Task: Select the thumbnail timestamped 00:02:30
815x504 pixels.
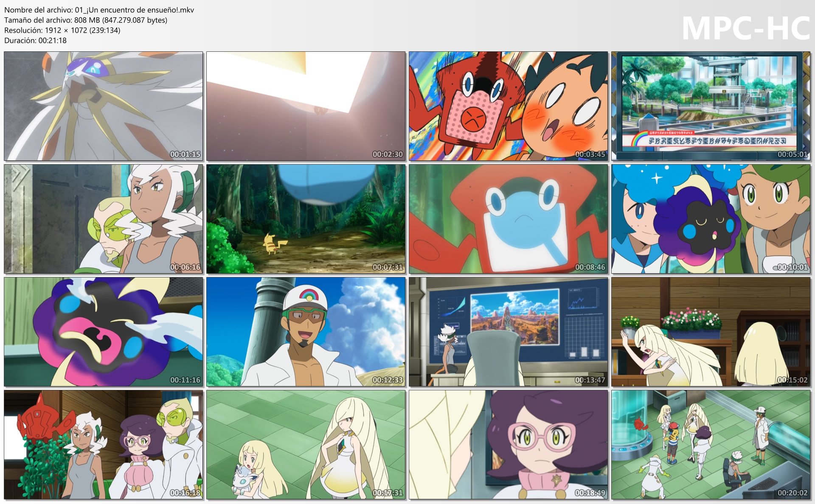Action: 306,106
